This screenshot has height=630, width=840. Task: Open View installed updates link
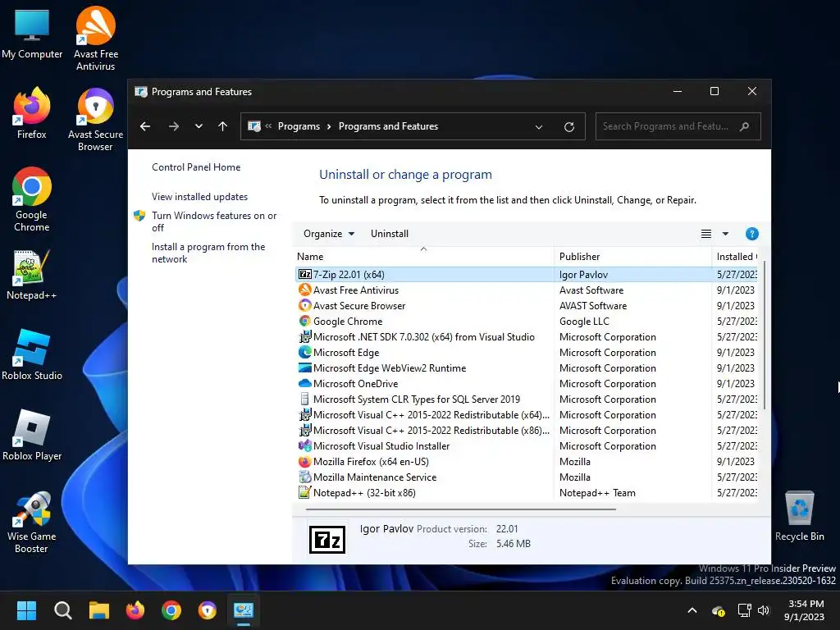(199, 197)
